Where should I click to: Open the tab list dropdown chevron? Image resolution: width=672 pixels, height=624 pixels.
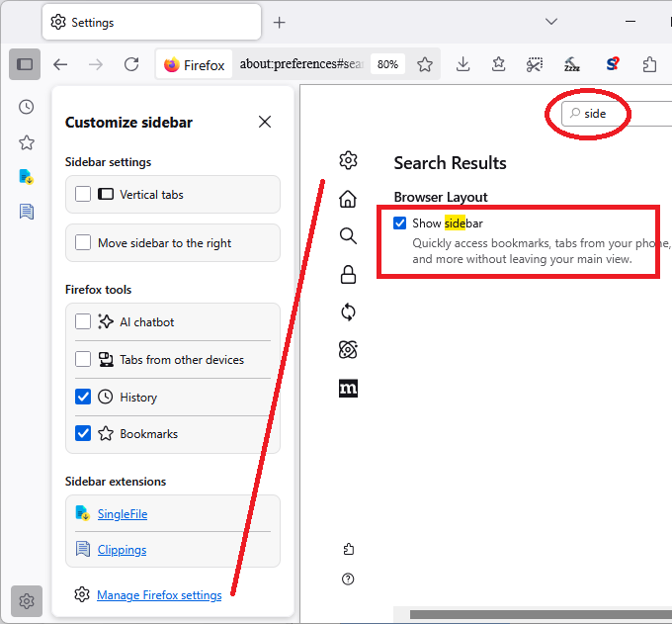coord(551,22)
